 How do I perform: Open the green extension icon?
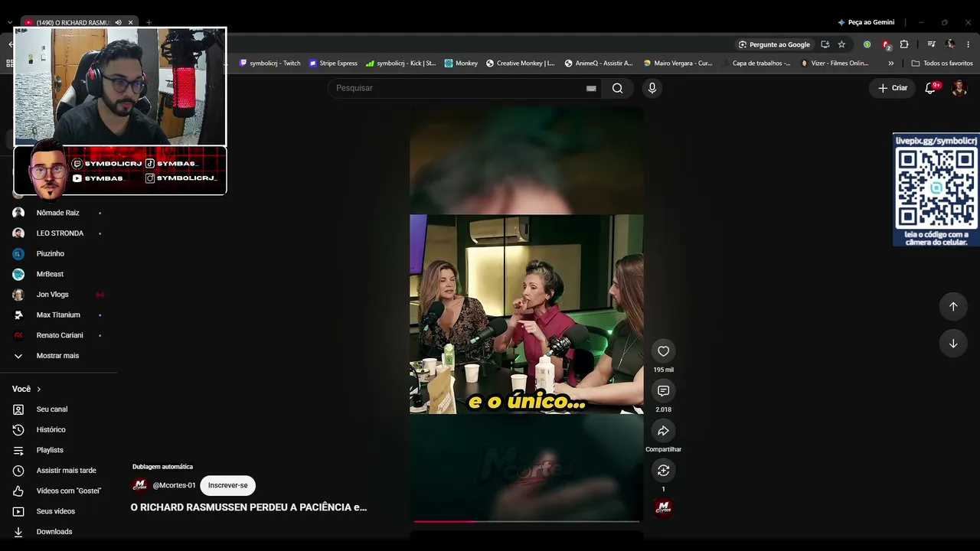pos(867,44)
